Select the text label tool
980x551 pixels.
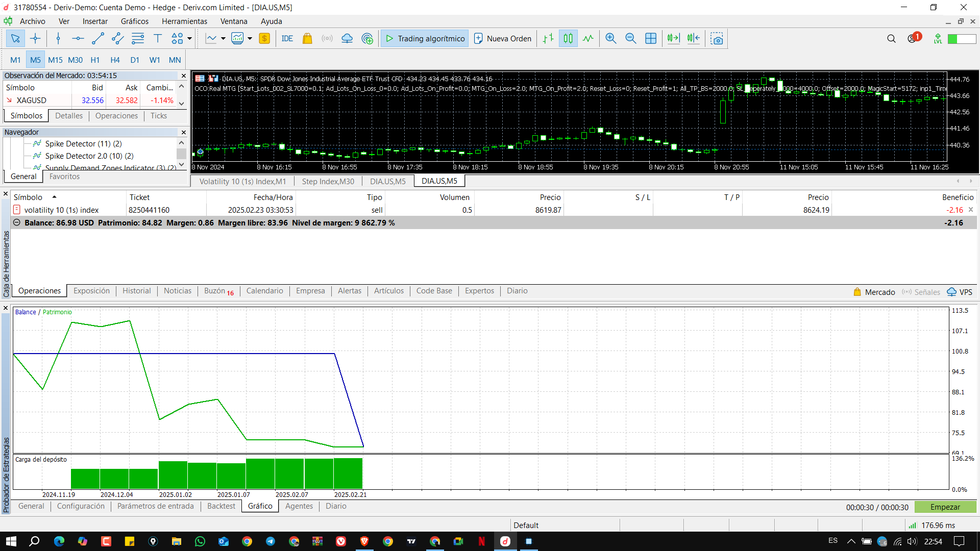[x=158, y=38]
